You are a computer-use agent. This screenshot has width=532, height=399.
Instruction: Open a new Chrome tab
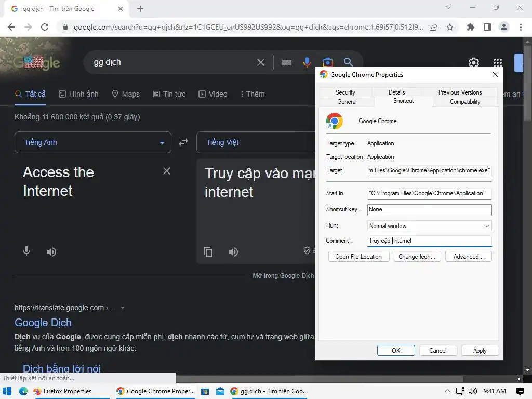pyautogui.click(x=140, y=9)
